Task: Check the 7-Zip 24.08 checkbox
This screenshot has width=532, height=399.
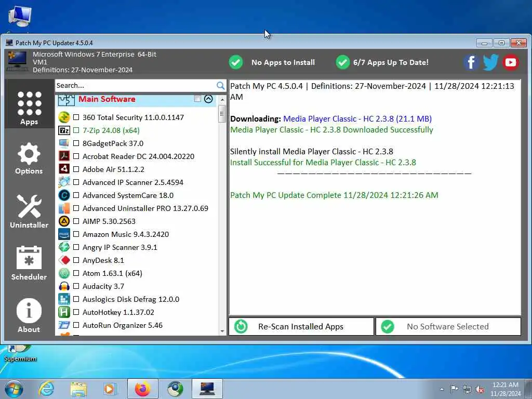Action: click(x=76, y=130)
